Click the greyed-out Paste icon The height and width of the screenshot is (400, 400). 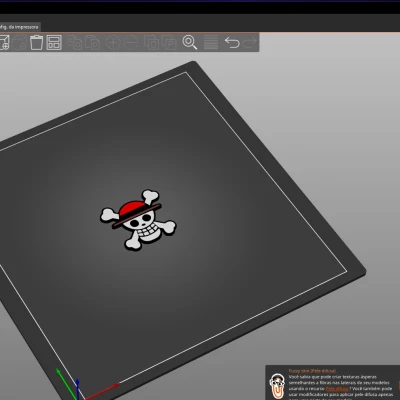(92, 42)
